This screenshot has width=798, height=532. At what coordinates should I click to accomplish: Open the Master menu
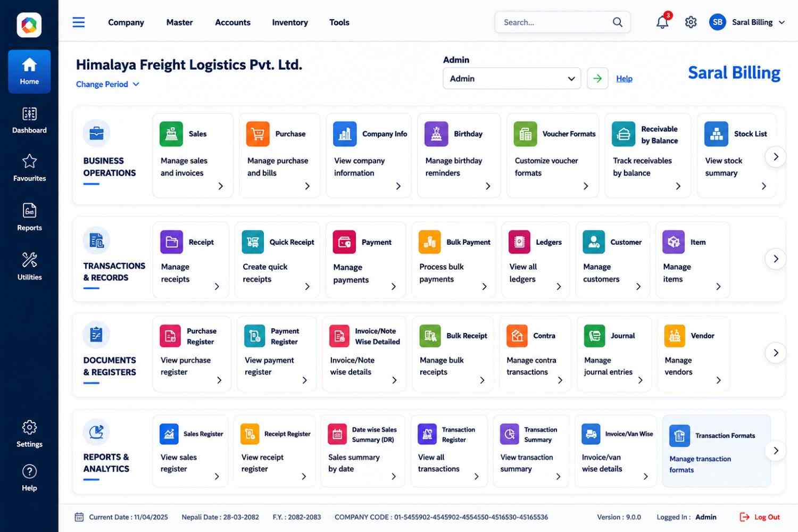(179, 22)
